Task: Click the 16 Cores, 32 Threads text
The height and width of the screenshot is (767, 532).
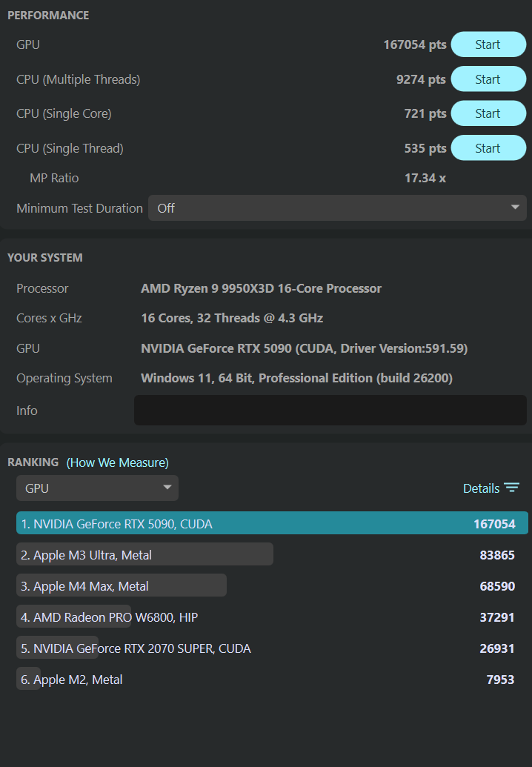Action: pyautogui.click(x=232, y=318)
